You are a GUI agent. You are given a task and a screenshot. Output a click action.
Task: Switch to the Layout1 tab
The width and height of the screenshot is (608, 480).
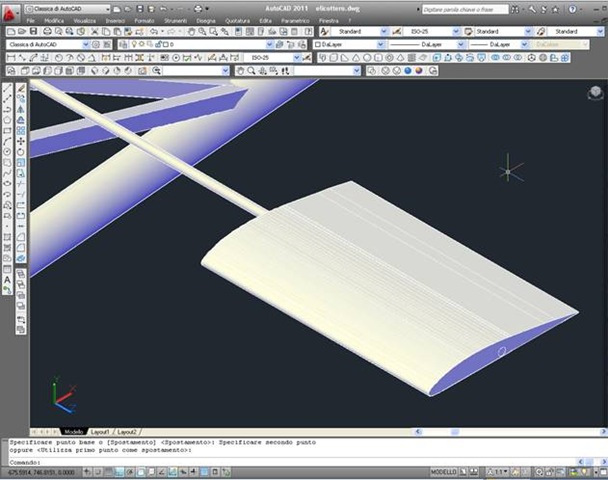click(101, 431)
